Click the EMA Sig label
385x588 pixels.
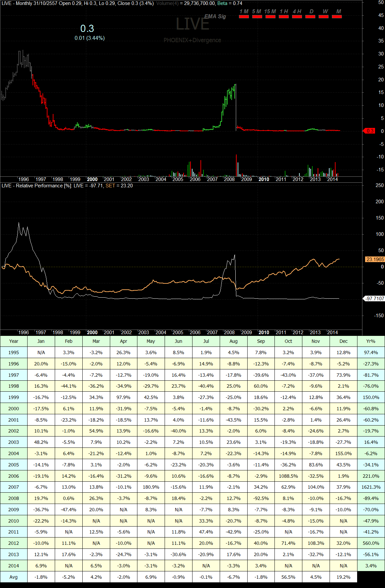pos(215,16)
